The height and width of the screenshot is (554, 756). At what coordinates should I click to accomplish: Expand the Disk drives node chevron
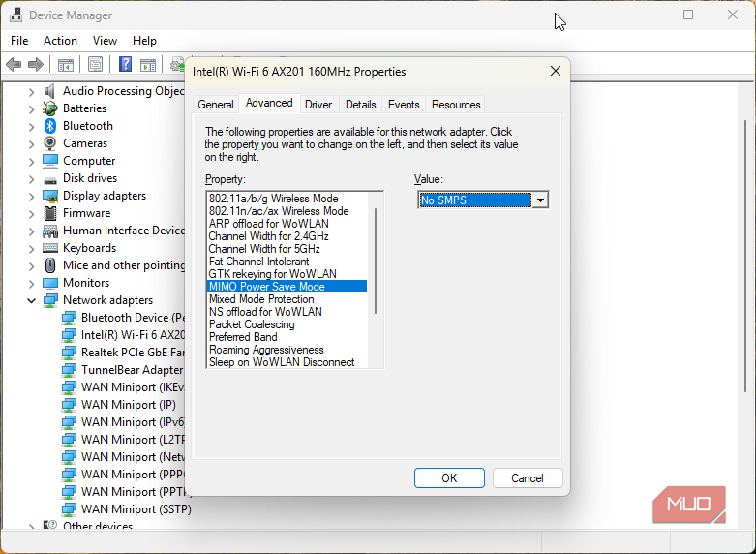[x=31, y=179]
